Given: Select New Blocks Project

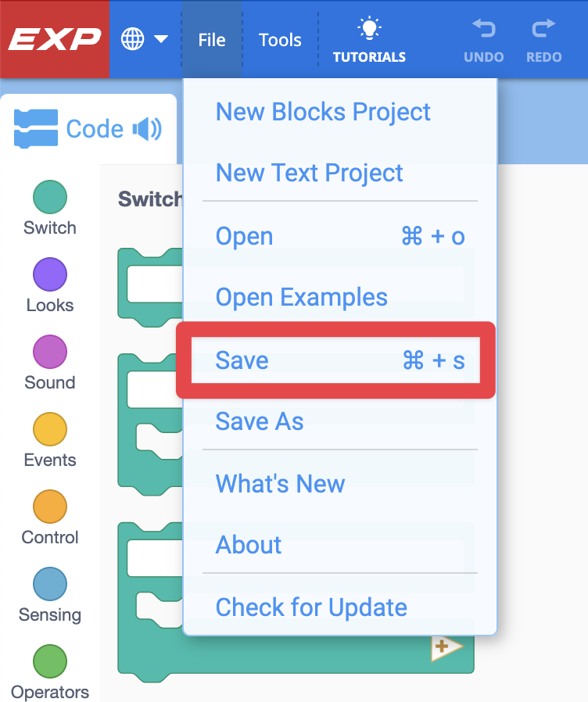Looking at the screenshot, I should [x=322, y=112].
